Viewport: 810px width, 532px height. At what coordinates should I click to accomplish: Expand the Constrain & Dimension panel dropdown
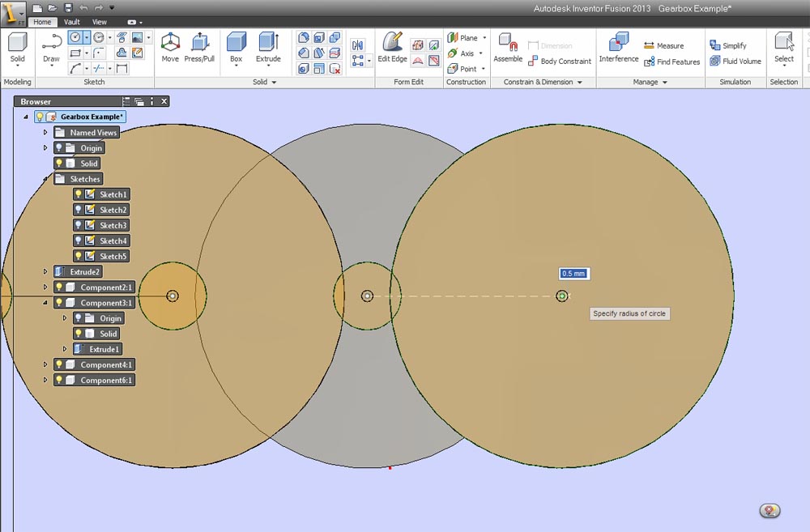point(580,82)
